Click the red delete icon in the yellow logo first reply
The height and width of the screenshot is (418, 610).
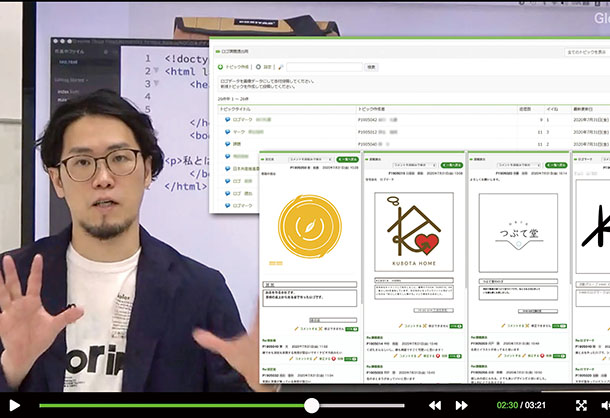(x=333, y=358)
